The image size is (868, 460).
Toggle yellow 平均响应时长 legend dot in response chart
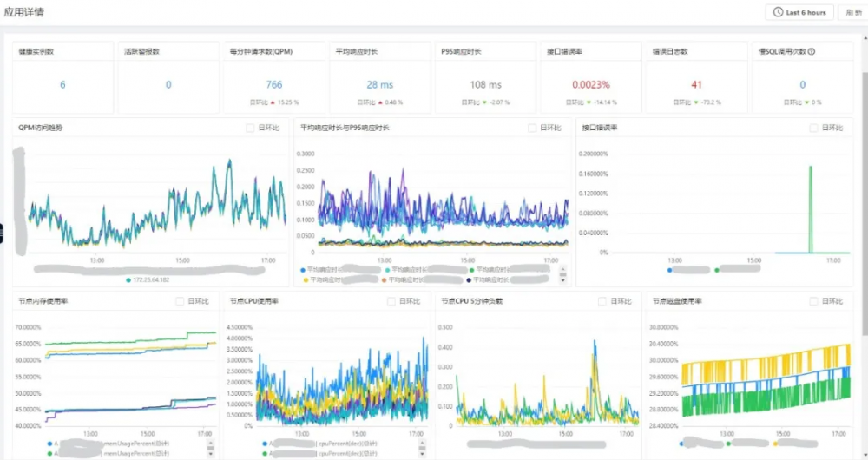(306, 280)
